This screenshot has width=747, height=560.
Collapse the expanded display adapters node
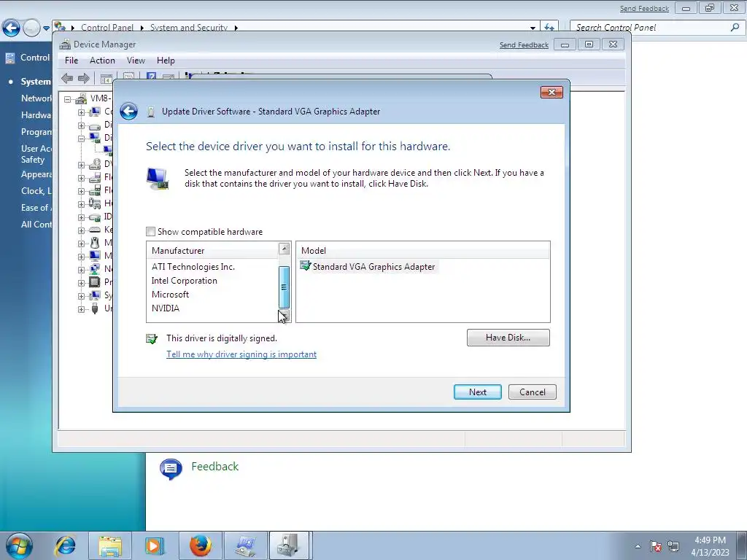82,139
